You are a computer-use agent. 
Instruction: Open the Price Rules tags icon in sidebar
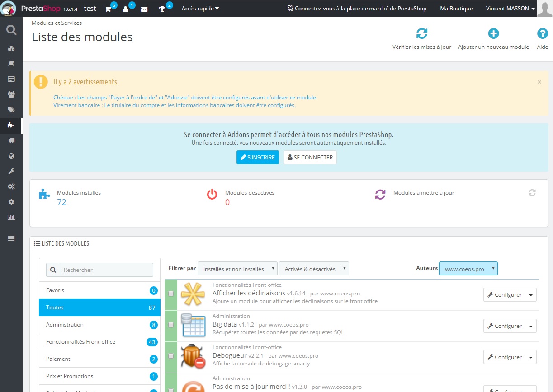click(11, 110)
